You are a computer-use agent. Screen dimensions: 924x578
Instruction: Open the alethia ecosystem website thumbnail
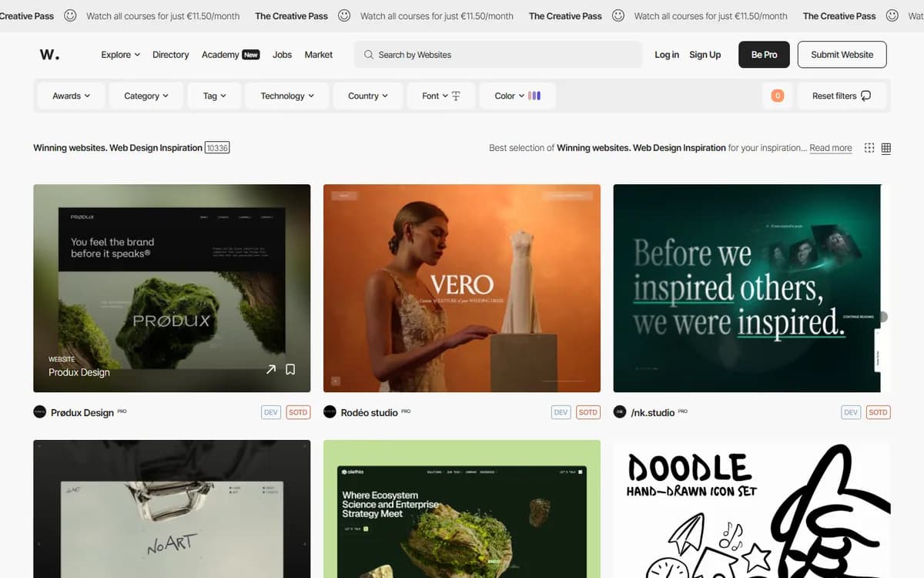click(x=462, y=509)
